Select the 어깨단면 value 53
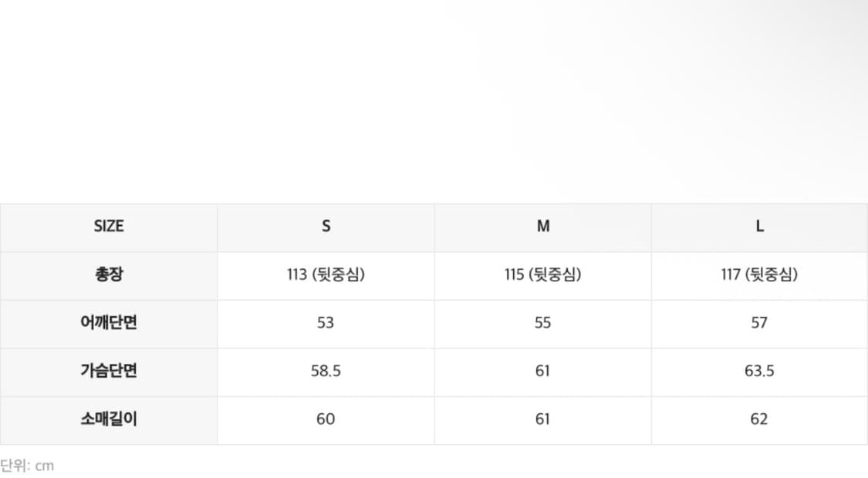 (x=326, y=322)
